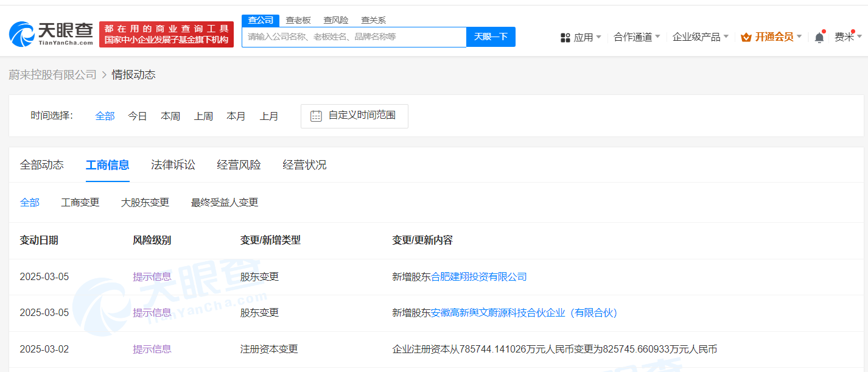Switch to the 经营风险 tab
The height and width of the screenshot is (372, 868).
click(239, 165)
